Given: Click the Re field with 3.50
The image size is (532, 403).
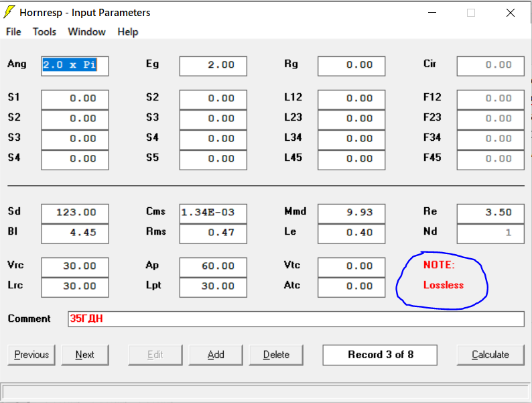Looking at the screenshot, I should pyautogui.click(x=490, y=213).
